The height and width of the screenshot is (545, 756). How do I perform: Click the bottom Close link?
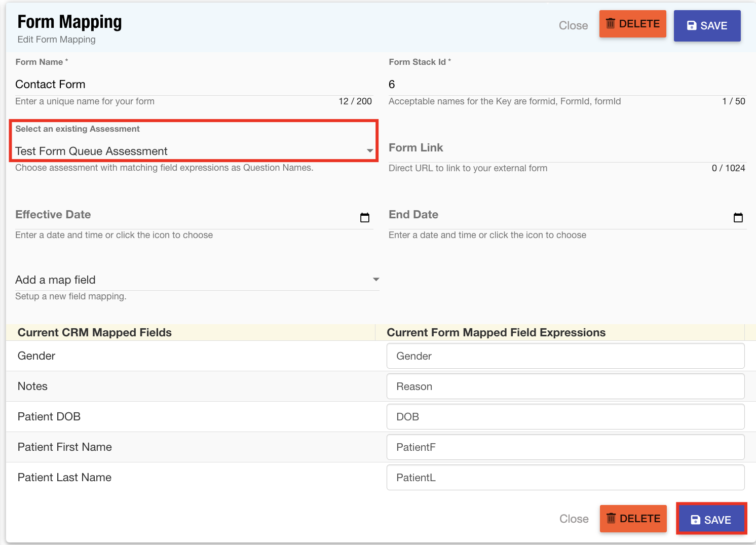pyautogui.click(x=574, y=519)
